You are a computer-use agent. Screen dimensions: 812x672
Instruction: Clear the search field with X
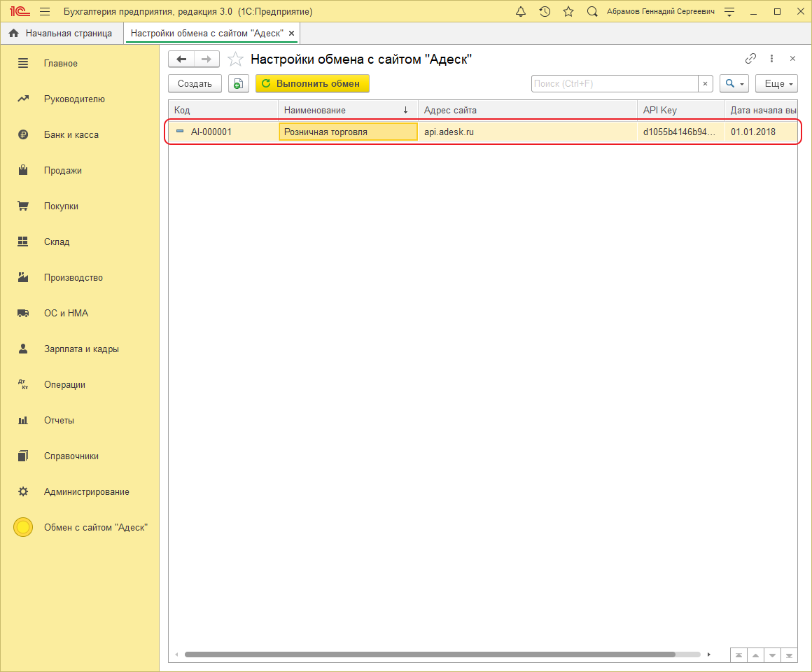(x=706, y=83)
